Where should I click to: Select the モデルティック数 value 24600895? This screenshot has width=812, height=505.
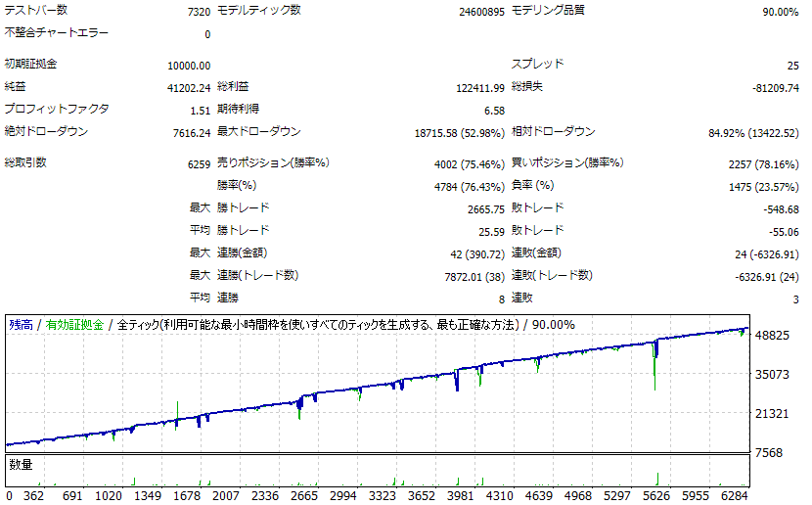click(x=480, y=12)
